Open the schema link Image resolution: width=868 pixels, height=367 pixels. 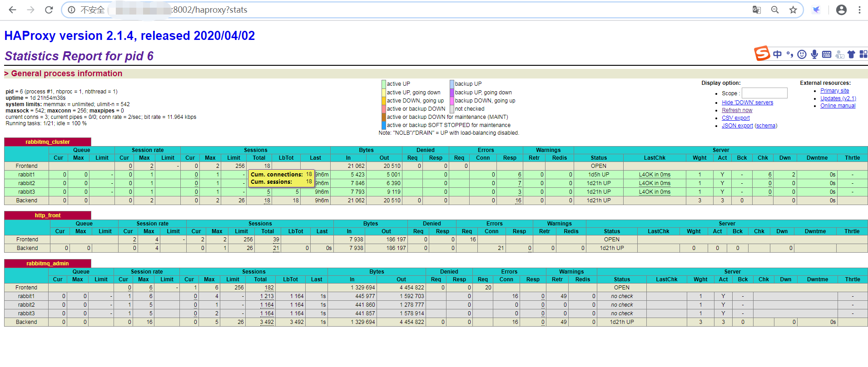click(766, 126)
